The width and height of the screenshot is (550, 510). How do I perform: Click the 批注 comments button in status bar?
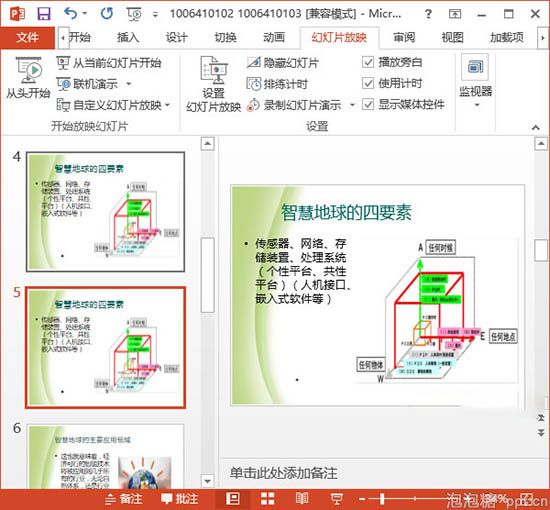[179, 499]
